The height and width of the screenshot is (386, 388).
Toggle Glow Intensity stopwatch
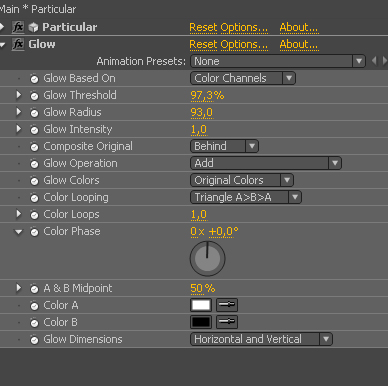(x=34, y=130)
